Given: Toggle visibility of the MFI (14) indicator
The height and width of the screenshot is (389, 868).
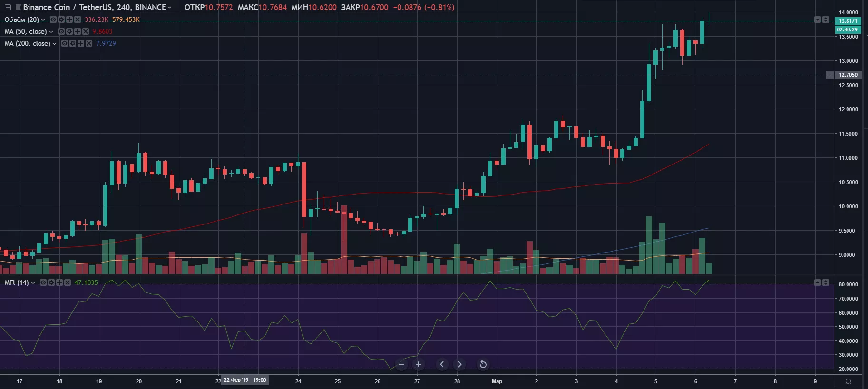Looking at the screenshot, I should (43, 282).
